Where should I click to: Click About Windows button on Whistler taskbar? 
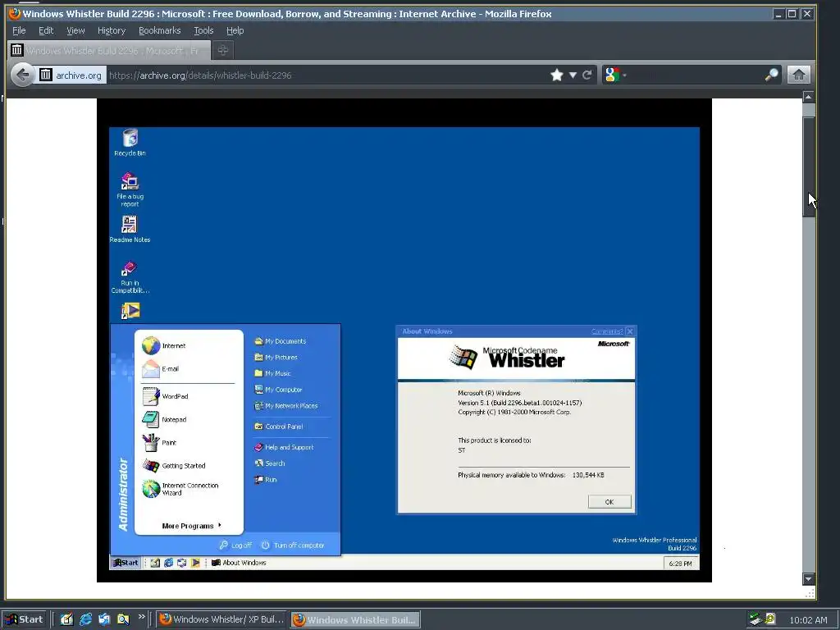239,563
